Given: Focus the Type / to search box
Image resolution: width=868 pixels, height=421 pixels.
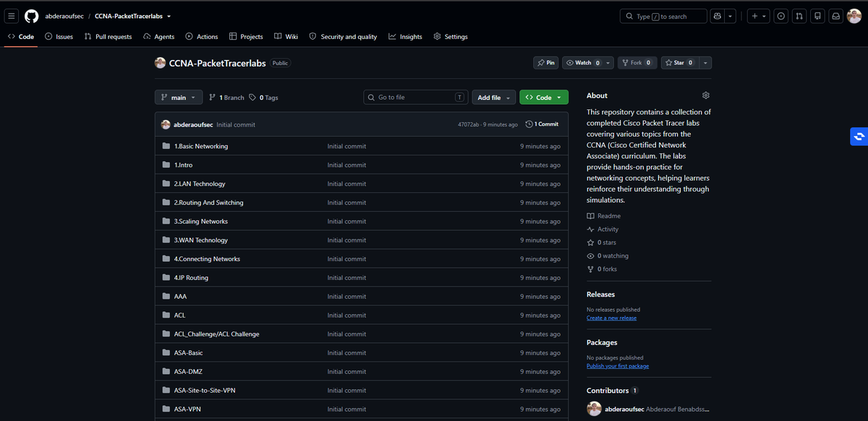Looking at the screenshot, I should tap(663, 16).
